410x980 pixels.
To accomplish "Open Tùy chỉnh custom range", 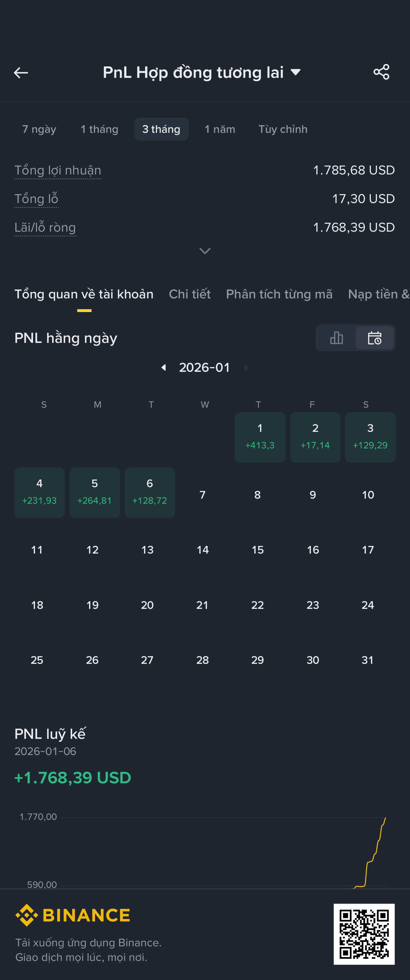I will tap(283, 129).
